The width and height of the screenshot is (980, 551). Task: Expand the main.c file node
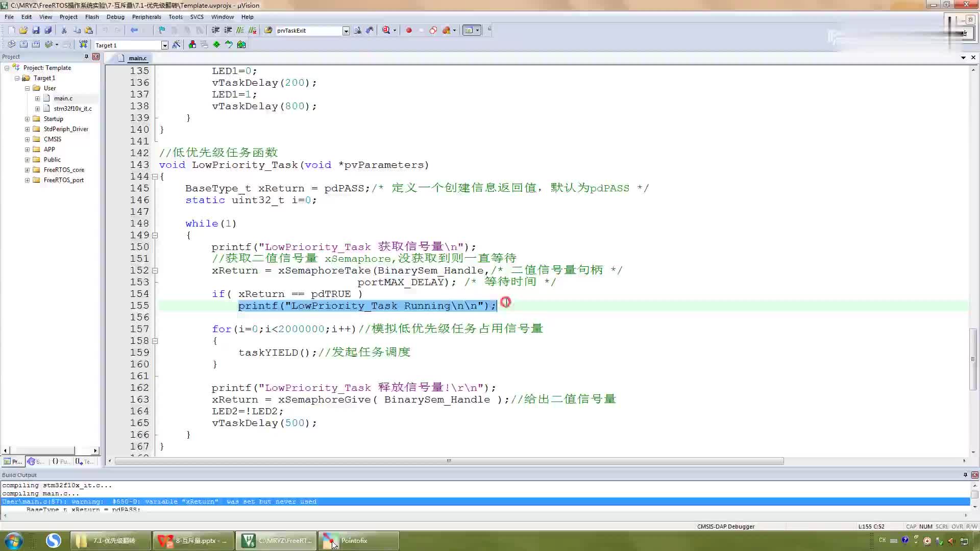[x=37, y=98]
